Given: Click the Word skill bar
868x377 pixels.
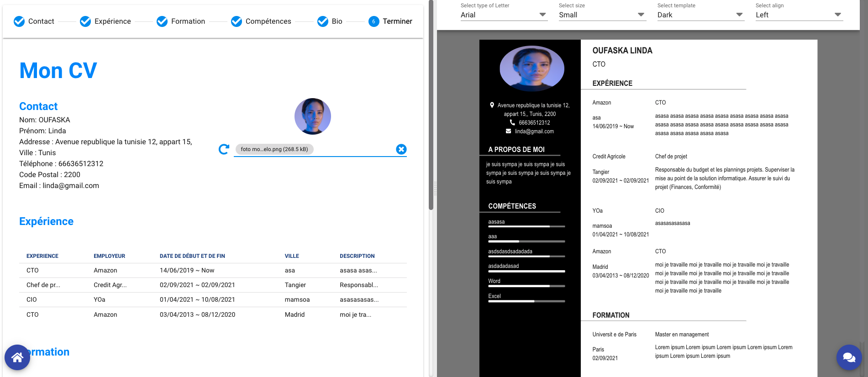Looking at the screenshot, I should (x=526, y=286).
